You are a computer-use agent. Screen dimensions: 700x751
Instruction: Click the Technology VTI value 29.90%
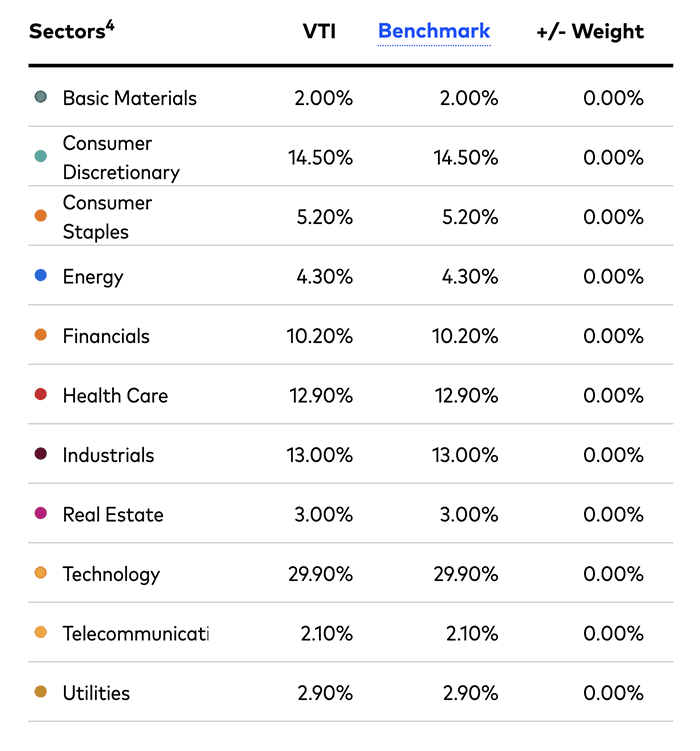tap(320, 574)
